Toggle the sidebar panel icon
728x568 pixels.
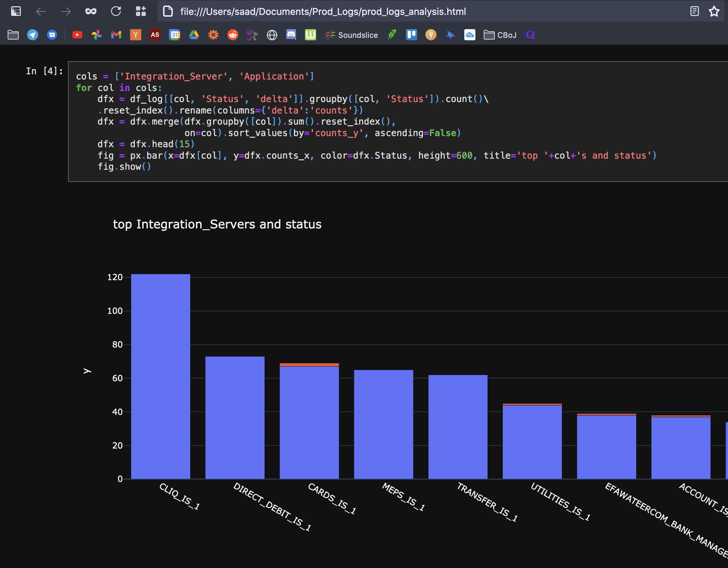tap(16, 11)
